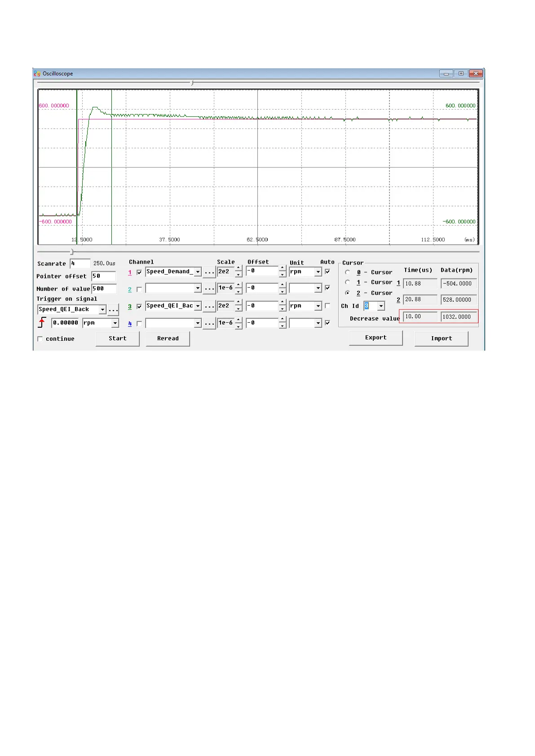This screenshot has height=756, width=535.
Task: Enable channel 1 Speed_Demand checkbox
Action: (139, 272)
